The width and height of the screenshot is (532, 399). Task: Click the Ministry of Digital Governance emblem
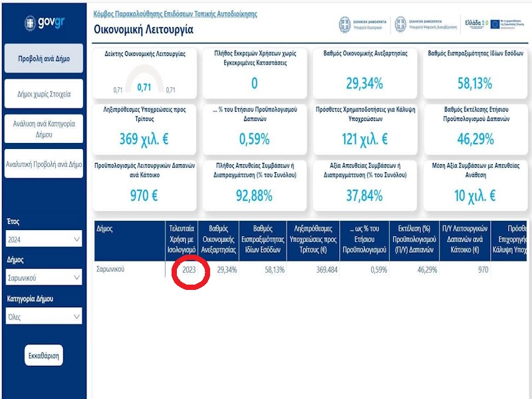[x=400, y=25]
